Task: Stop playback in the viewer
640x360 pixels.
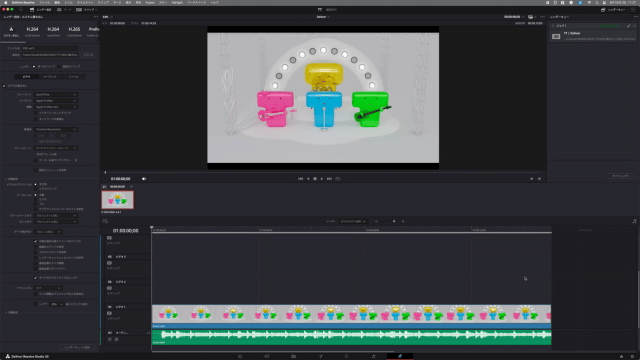Action: [x=315, y=179]
